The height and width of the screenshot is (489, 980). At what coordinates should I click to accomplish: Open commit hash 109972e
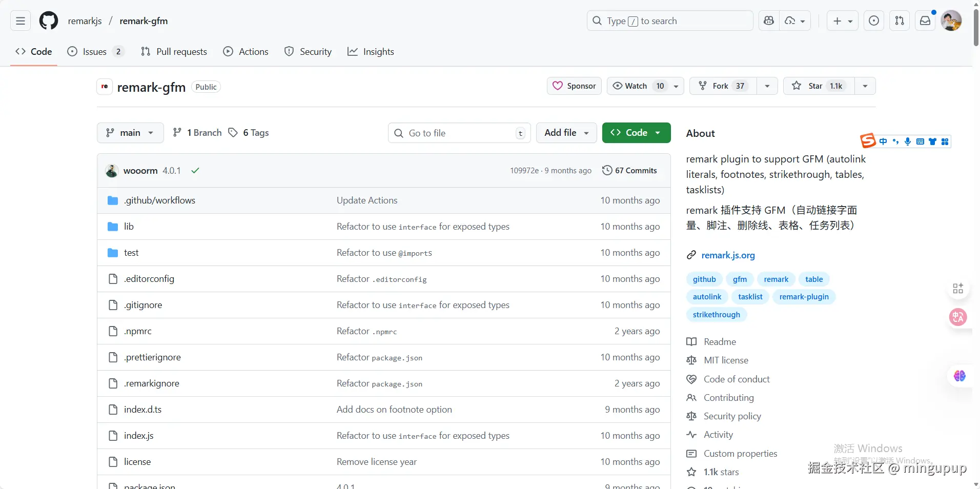point(524,171)
